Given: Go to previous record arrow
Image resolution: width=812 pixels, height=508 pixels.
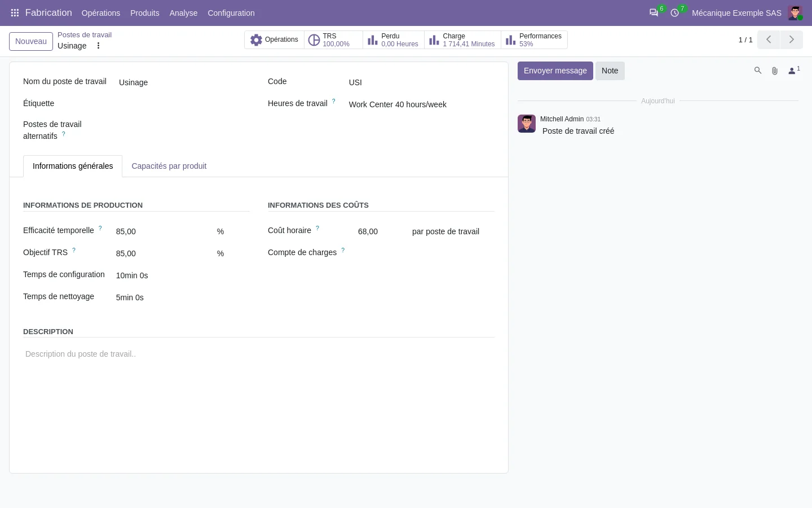Looking at the screenshot, I should (x=769, y=40).
